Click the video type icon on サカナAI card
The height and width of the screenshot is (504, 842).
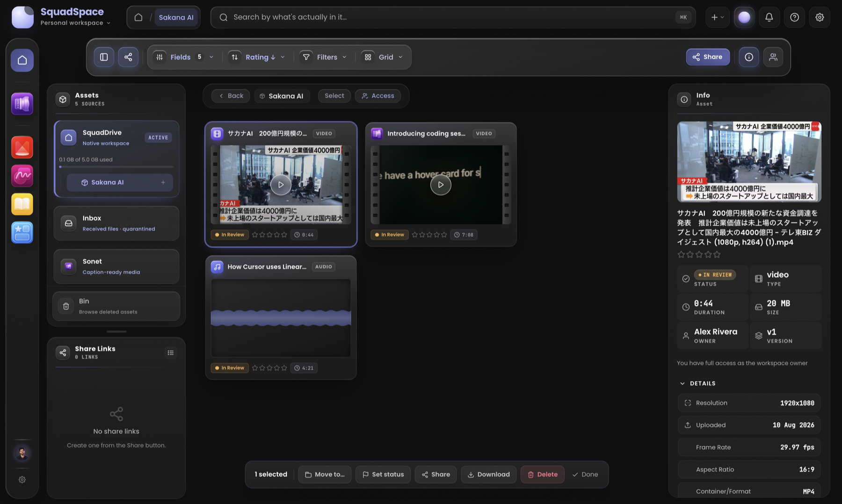pos(217,134)
